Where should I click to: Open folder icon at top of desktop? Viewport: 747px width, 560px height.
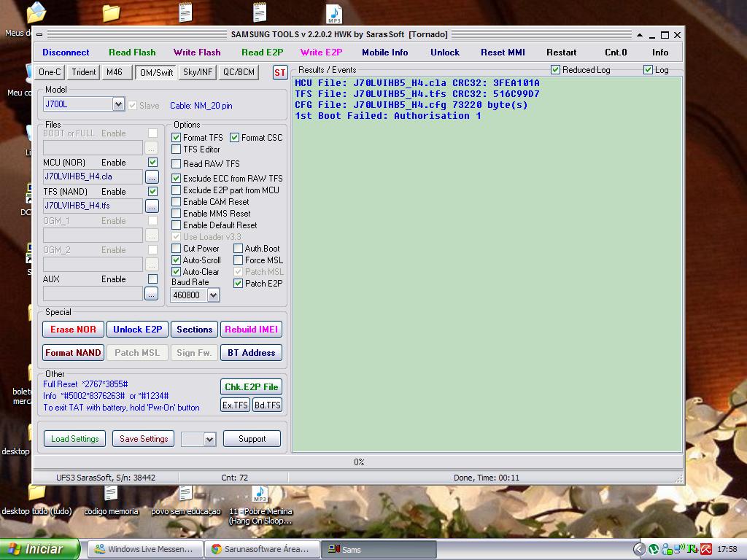[x=111, y=13]
